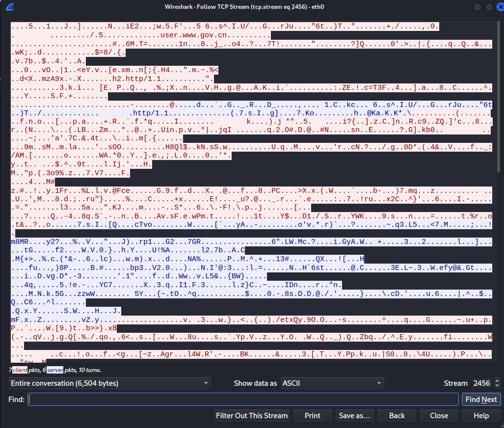Open the Show data as ASCII dropdown
504x428 pixels.
point(332,383)
